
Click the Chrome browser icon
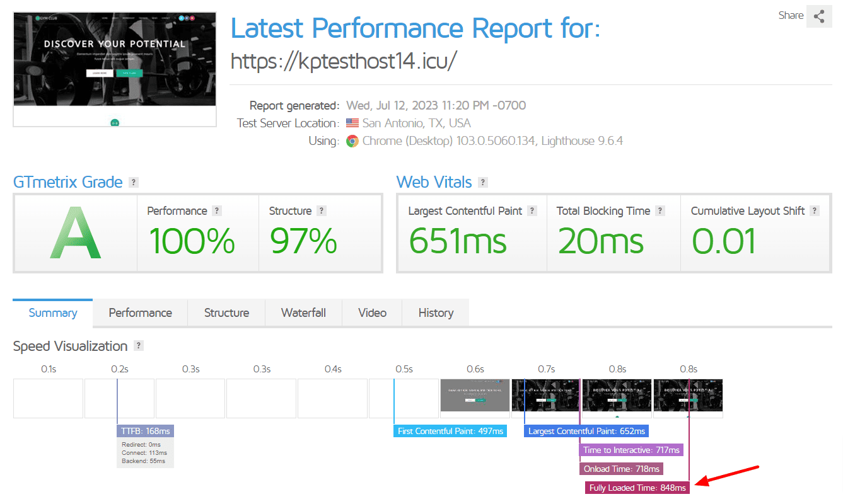pyautogui.click(x=352, y=141)
